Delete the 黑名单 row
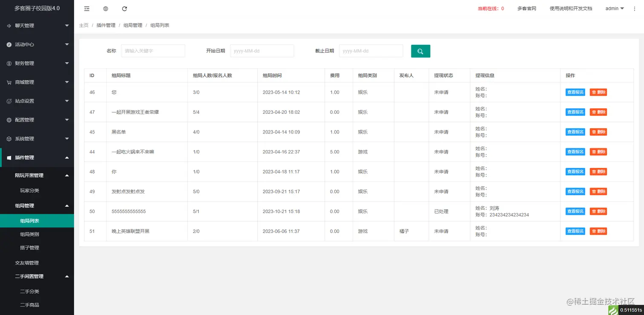644x315 pixels. (598, 132)
